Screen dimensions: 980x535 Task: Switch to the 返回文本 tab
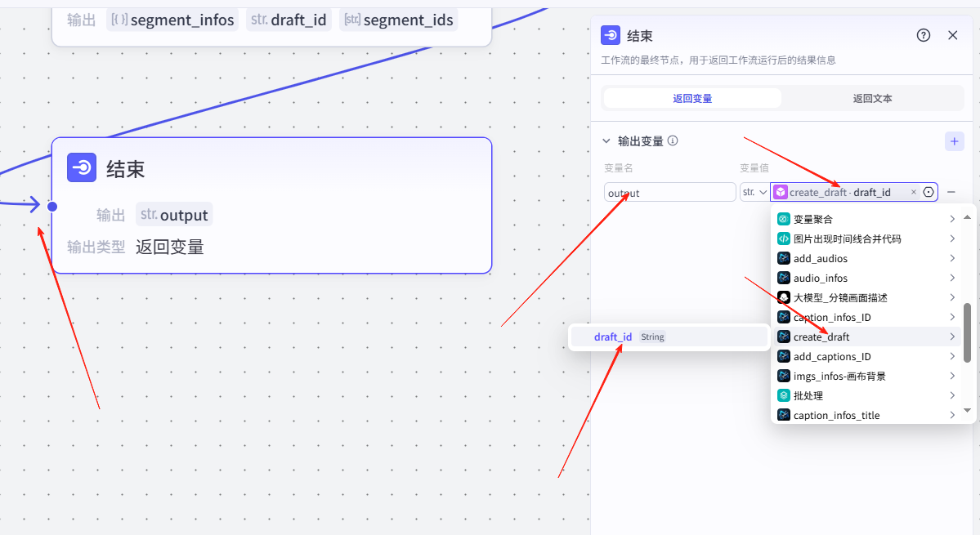click(872, 98)
